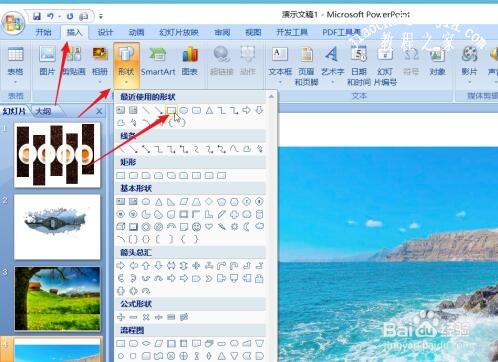Select slide 3 green meadow thumbnail
Screen dimensions: 498x362
pyautogui.click(x=57, y=299)
